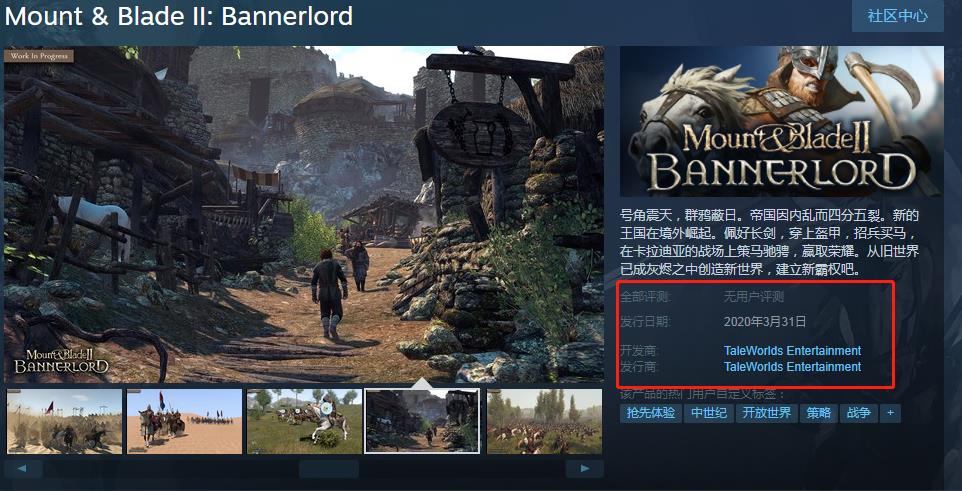Viewport: 962px width, 491px height.
Task: Open developer TaleWorlds Entertainment link
Action: 792,351
